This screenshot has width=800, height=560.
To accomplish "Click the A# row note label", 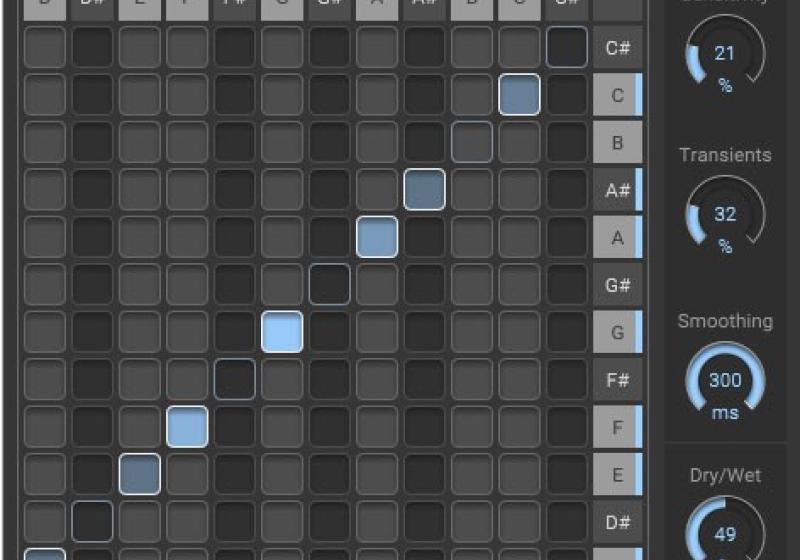I will [x=618, y=190].
